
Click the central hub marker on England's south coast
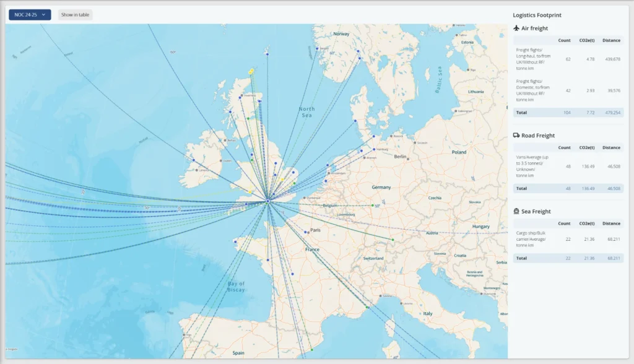click(x=267, y=201)
